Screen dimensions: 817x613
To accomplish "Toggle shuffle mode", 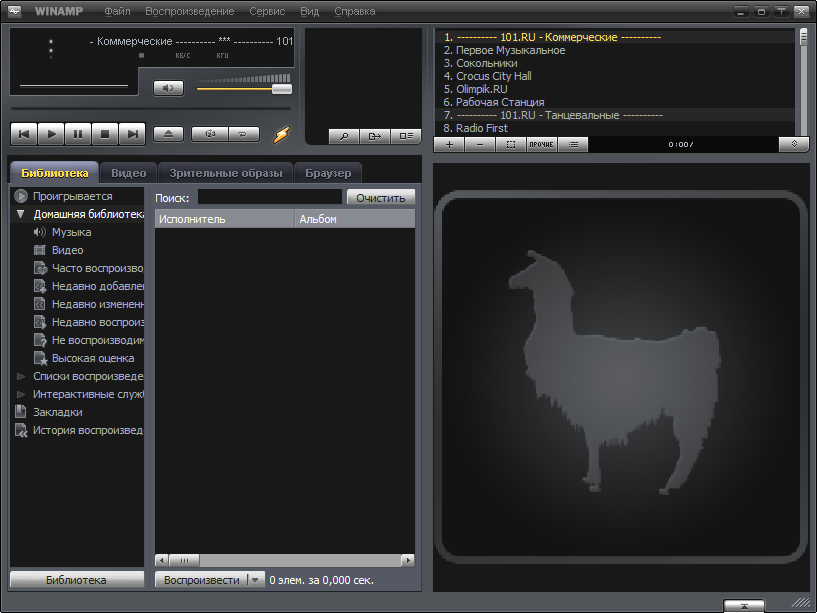I will (210, 134).
